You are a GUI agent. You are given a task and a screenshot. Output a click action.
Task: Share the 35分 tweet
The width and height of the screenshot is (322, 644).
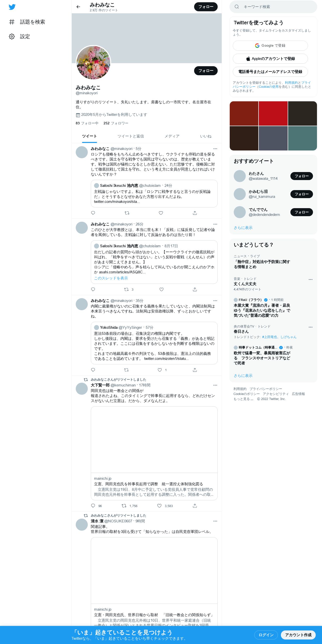click(195, 370)
